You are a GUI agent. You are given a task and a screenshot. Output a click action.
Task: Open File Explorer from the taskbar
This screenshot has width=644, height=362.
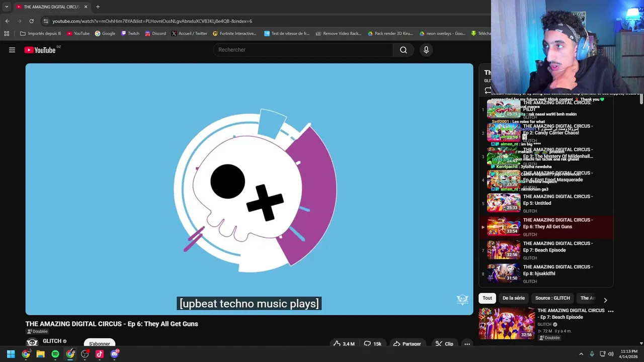[40, 354]
